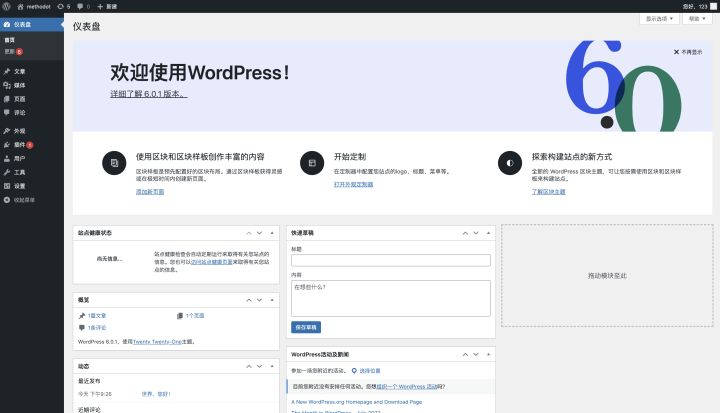Click the pin icon beside 1篇文章
This screenshot has height=413, width=720.
pos(82,316)
